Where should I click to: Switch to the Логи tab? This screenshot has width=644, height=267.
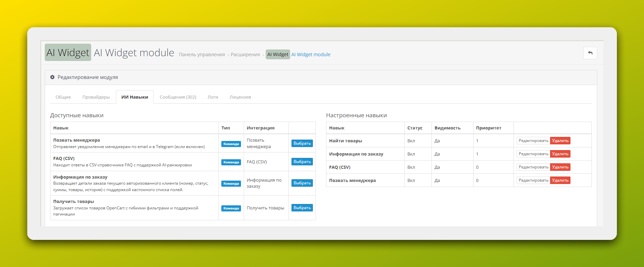(x=213, y=97)
